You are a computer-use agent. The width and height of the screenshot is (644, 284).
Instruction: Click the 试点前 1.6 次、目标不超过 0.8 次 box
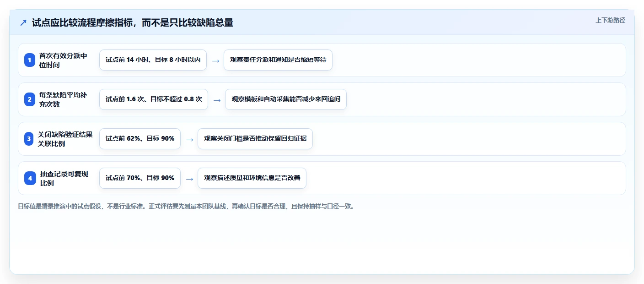pos(154,99)
